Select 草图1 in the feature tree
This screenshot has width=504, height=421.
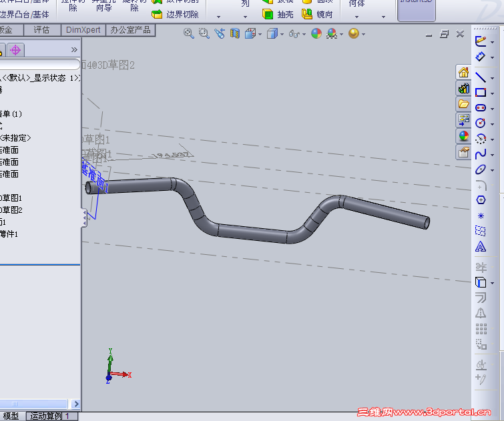[x=11, y=198]
